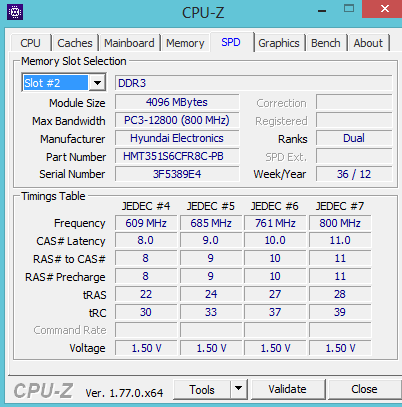This screenshot has height=407, width=402.
Task: Click the RAS# to CAS# row label
Action: coord(69,259)
